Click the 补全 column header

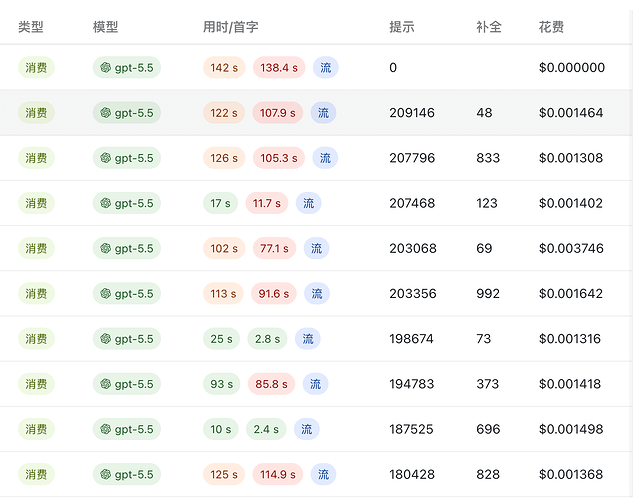pyautogui.click(x=489, y=27)
